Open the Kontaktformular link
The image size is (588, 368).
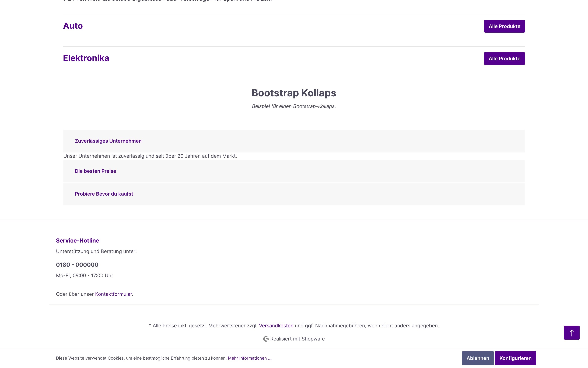[x=113, y=294]
